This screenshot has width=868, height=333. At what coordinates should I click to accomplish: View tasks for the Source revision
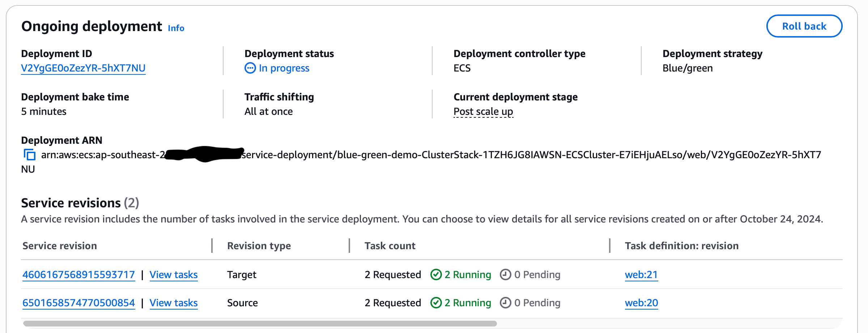pyautogui.click(x=174, y=303)
